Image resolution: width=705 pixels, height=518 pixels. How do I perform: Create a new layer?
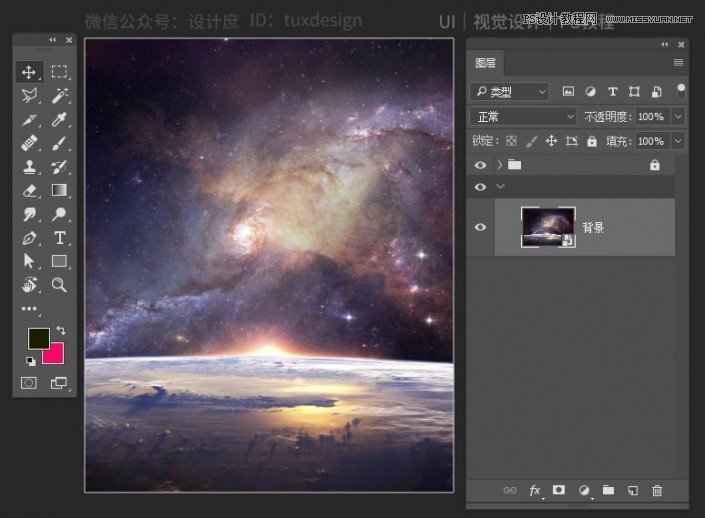click(x=633, y=490)
